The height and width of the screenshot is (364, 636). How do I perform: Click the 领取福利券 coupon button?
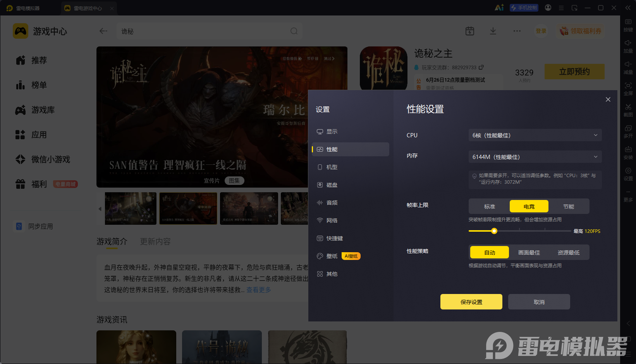pyautogui.click(x=581, y=31)
